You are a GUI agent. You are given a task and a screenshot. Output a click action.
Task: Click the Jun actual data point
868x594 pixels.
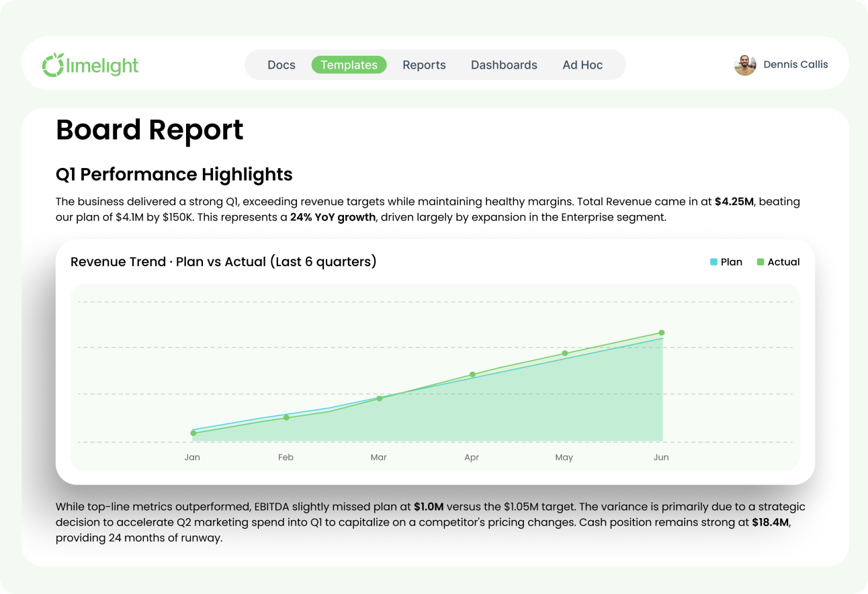pyautogui.click(x=662, y=333)
